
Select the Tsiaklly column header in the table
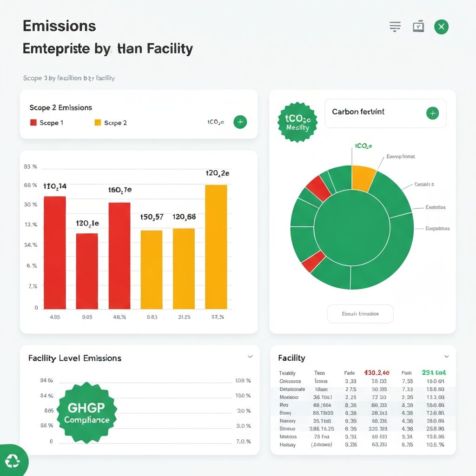287,373
